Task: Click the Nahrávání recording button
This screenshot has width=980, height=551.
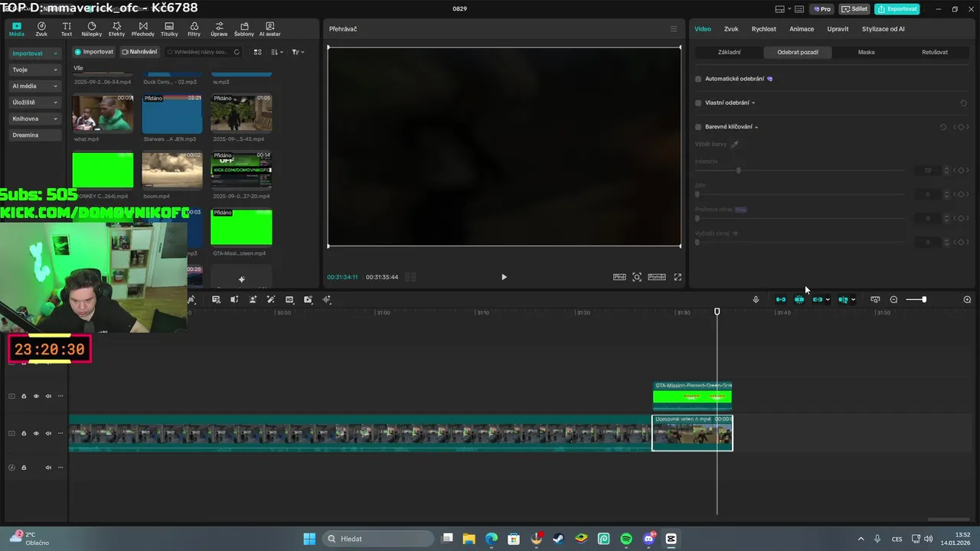Action: [139, 52]
